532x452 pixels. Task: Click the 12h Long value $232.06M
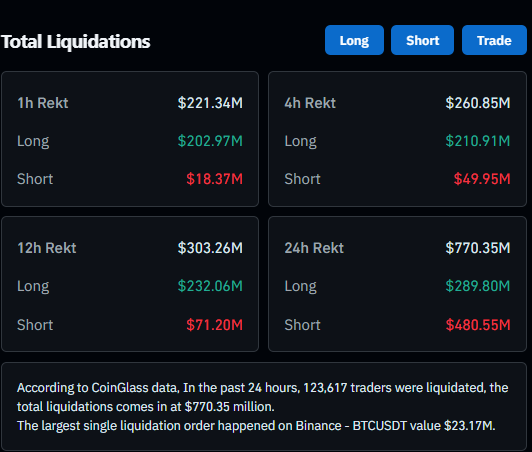coord(210,286)
